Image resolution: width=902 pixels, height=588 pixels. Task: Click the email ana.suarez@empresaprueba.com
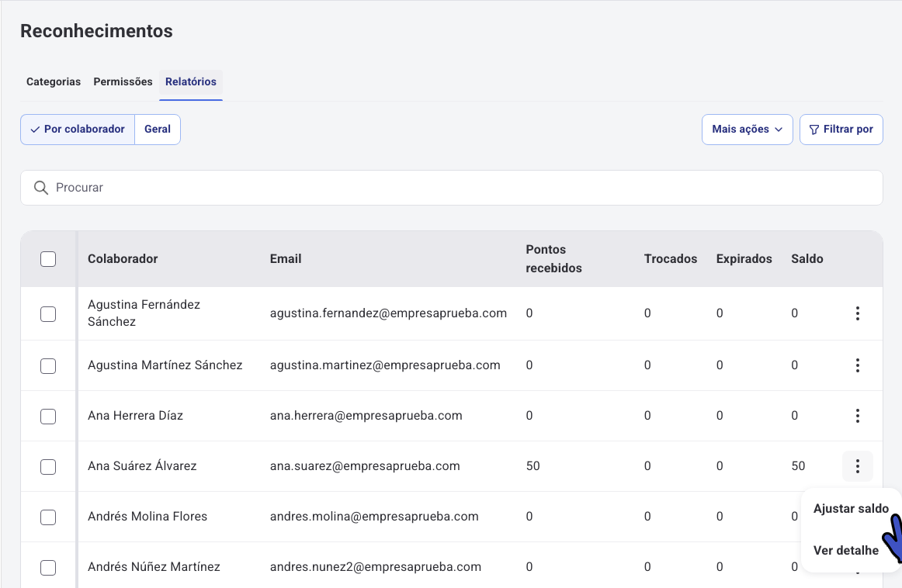tap(365, 466)
